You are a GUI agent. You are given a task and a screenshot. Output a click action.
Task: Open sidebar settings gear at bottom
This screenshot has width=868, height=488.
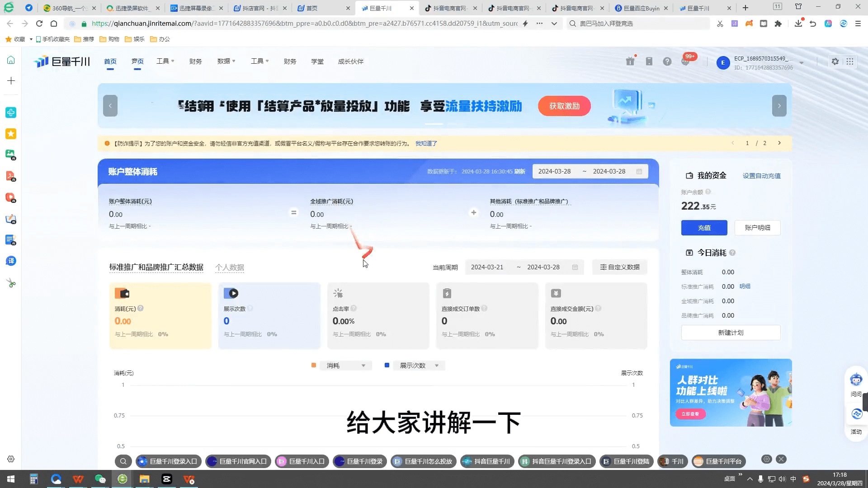click(x=11, y=459)
